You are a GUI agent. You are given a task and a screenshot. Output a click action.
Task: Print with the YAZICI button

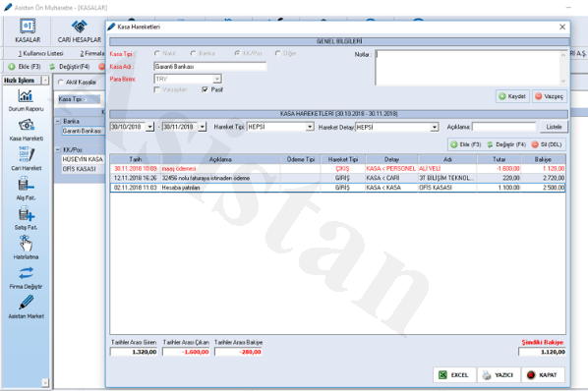[499, 375]
